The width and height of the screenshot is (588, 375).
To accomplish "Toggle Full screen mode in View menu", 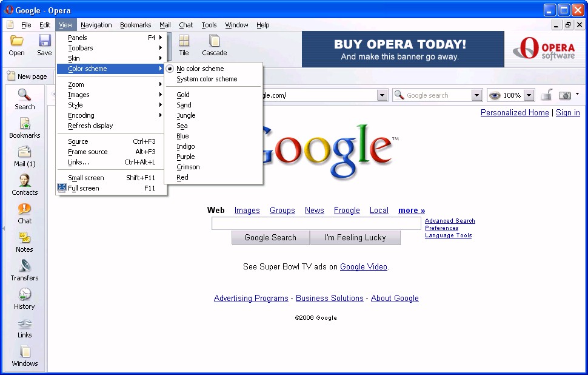I will (x=84, y=188).
